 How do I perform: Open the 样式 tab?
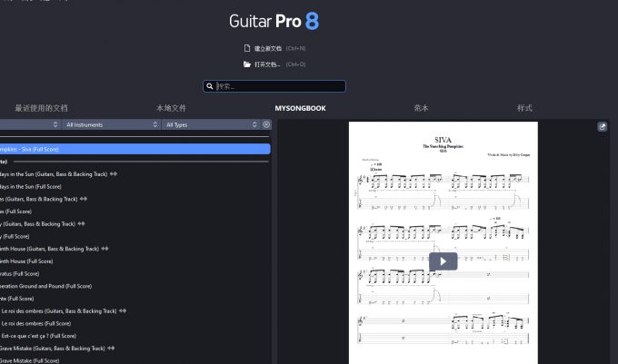(524, 108)
